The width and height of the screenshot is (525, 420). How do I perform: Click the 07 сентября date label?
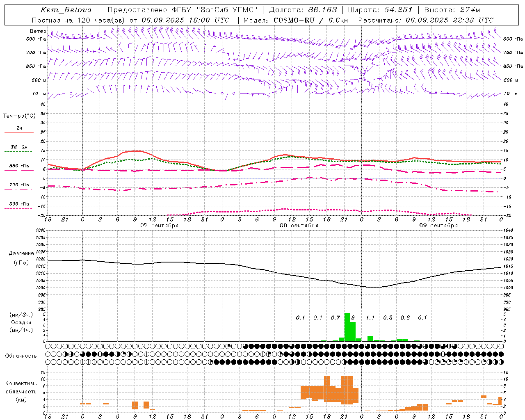tap(159, 226)
